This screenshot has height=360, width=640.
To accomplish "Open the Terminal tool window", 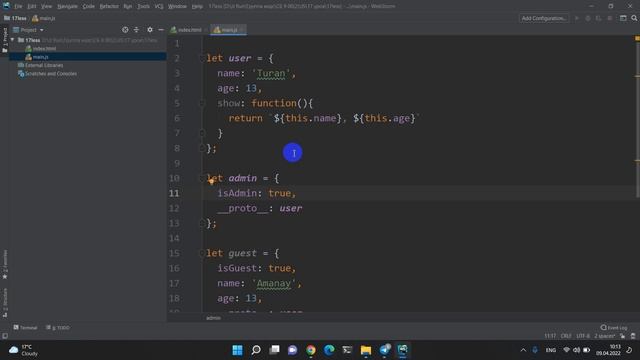I will click(25, 327).
